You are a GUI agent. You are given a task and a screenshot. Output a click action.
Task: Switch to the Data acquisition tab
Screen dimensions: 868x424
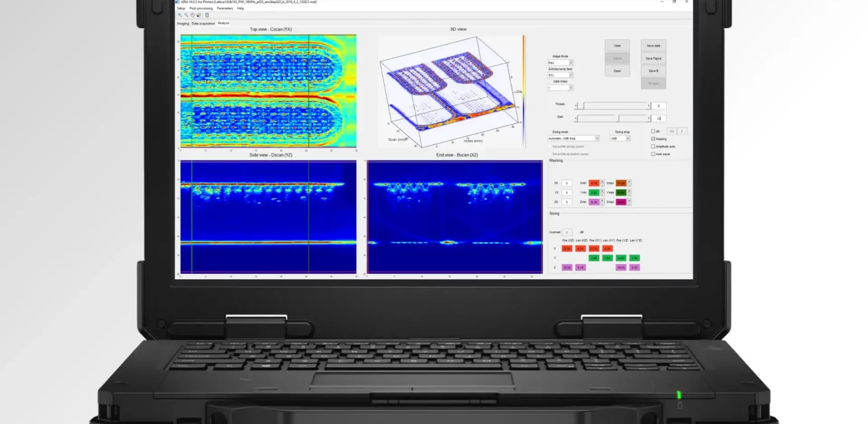coord(203,24)
